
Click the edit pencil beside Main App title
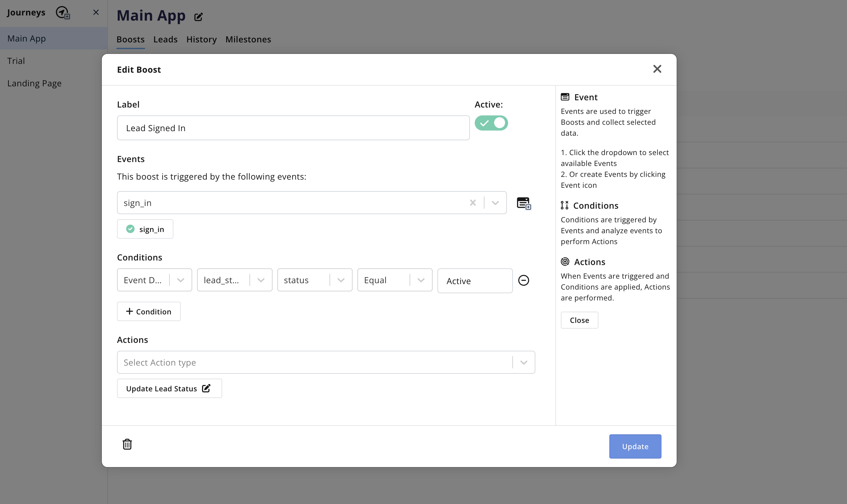(199, 17)
